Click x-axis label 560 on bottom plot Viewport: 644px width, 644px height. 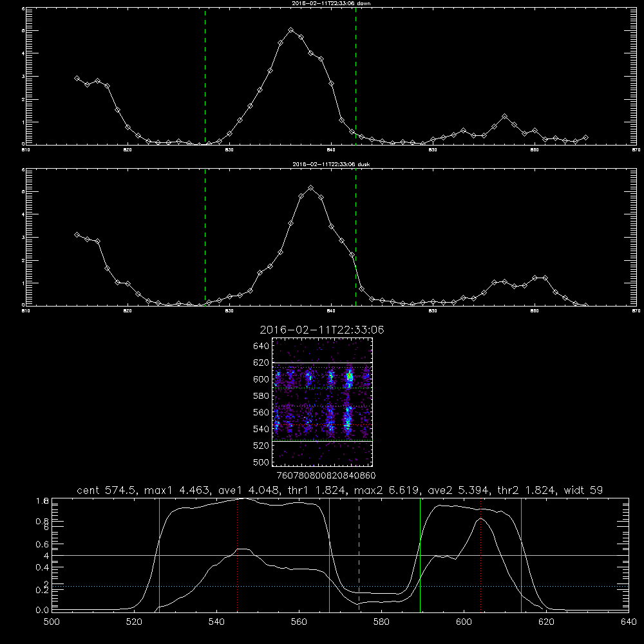pos(299,621)
